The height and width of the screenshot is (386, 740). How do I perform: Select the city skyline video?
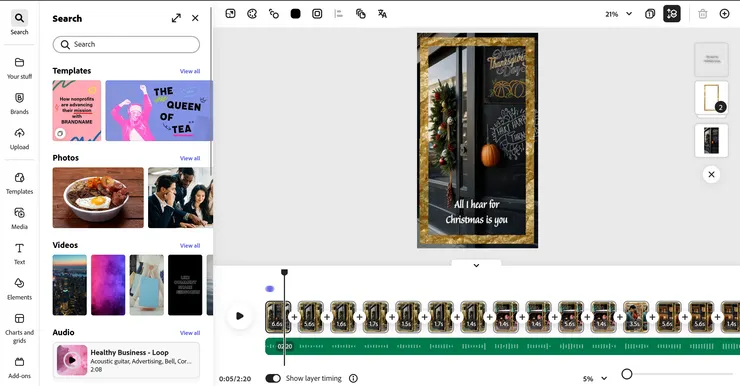coord(69,285)
